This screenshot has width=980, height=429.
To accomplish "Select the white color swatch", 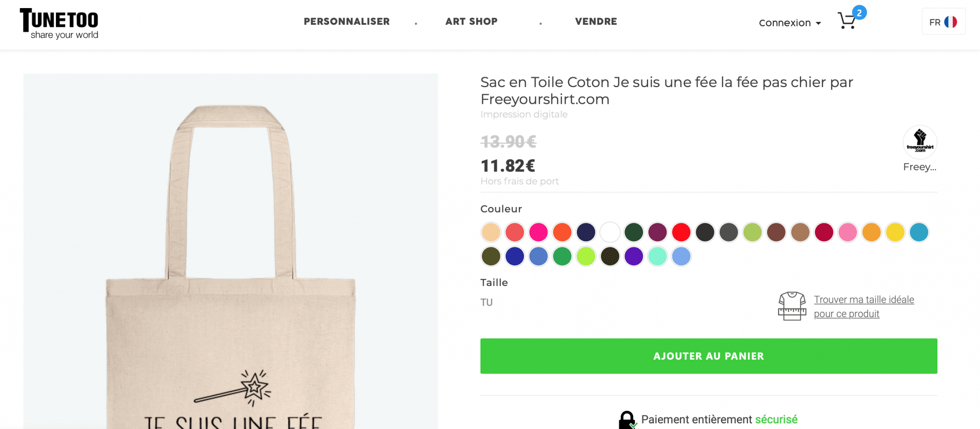I will coord(610,232).
